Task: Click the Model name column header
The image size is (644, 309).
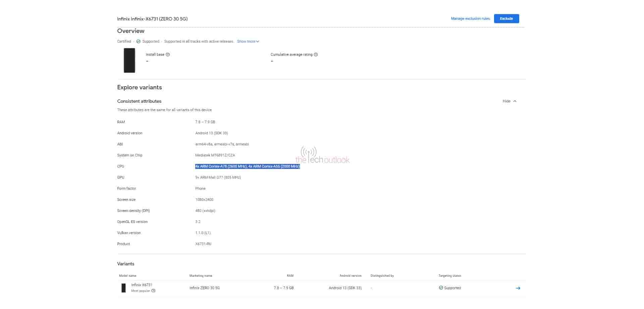Action: (127, 276)
